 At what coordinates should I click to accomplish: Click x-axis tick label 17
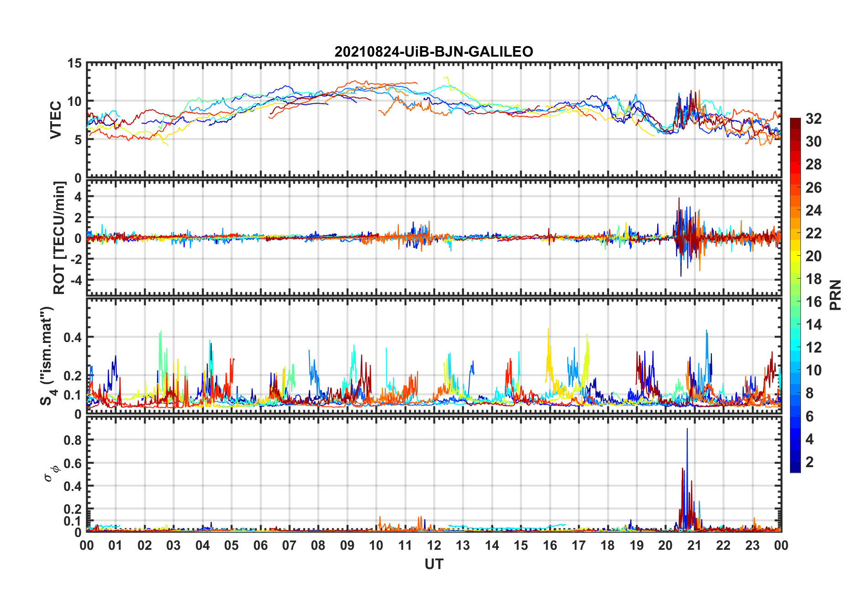pos(579,545)
